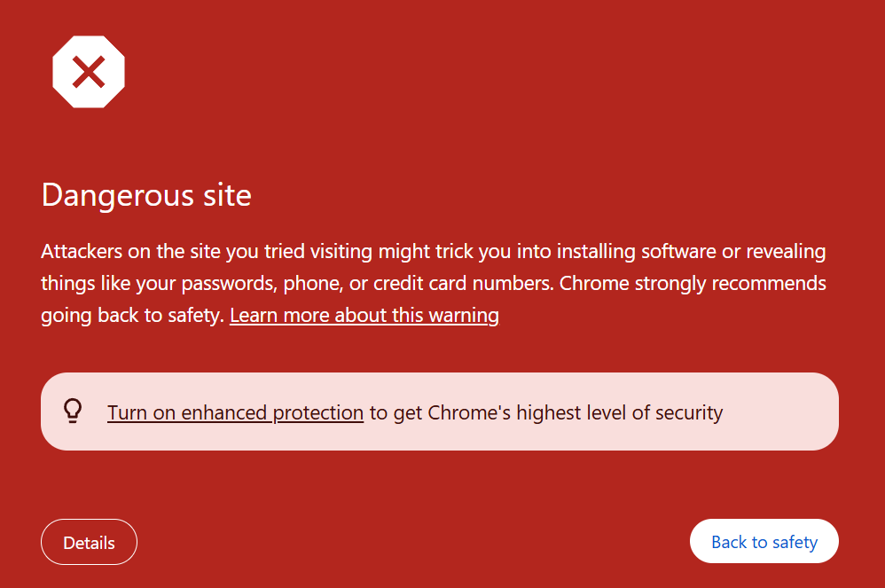Go back to safety
This screenshot has height=588, width=885.
pyautogui.click(x=764, y=541)
